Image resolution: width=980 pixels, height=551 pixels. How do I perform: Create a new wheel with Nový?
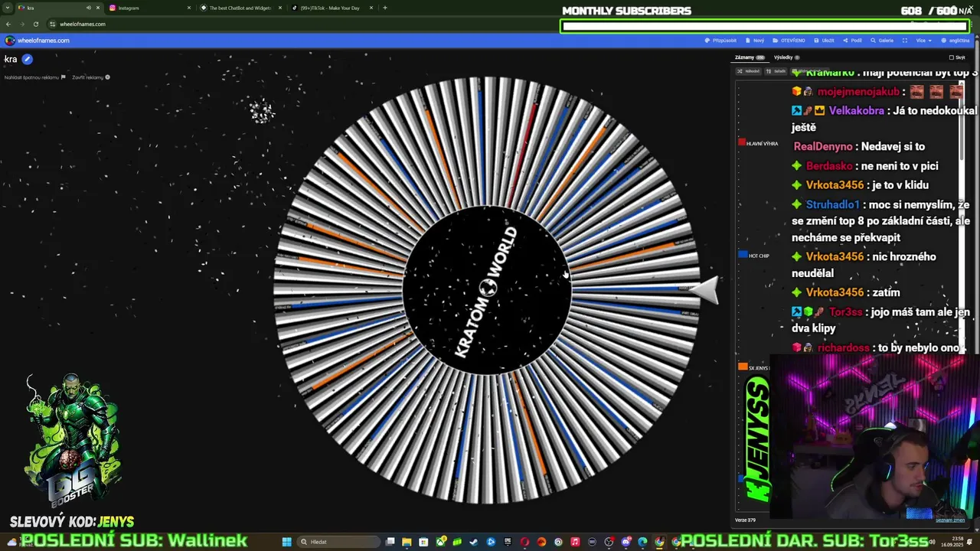point(755,41)
